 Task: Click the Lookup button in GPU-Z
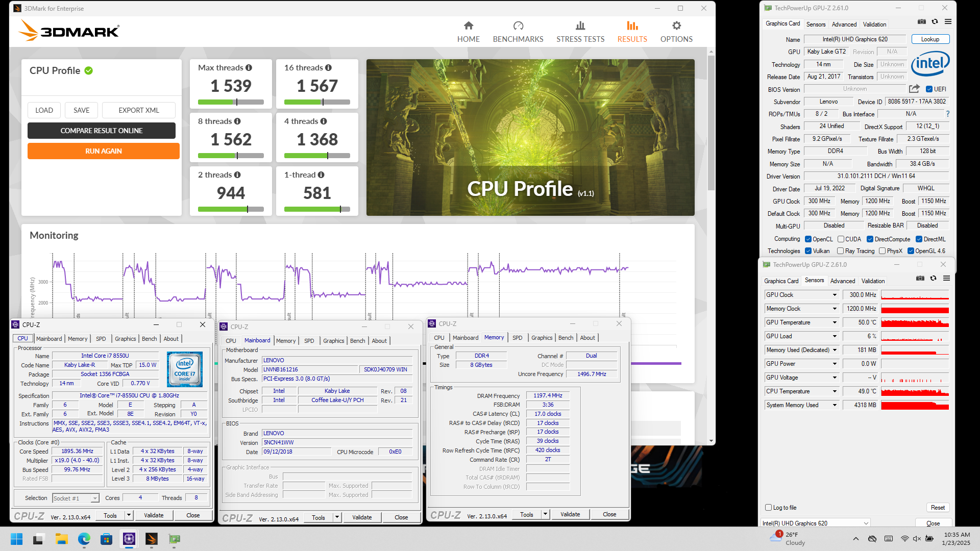[930, 39]
